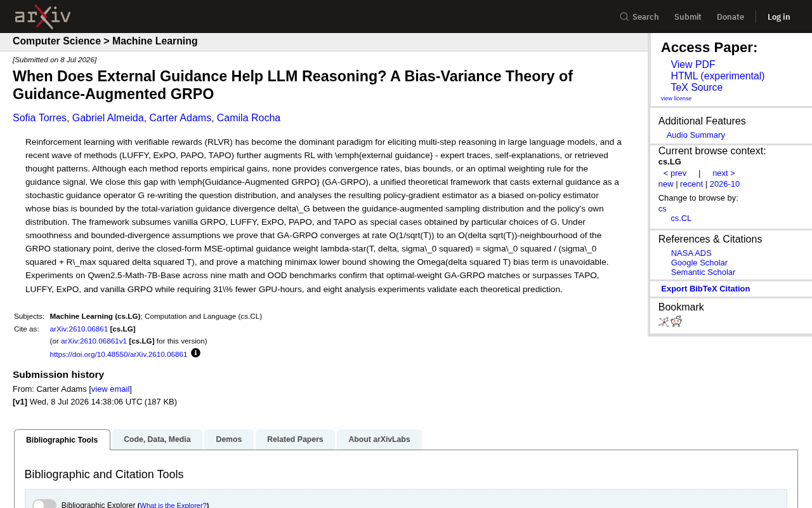
Task: Go to next paper link
Action: point(724,173)
